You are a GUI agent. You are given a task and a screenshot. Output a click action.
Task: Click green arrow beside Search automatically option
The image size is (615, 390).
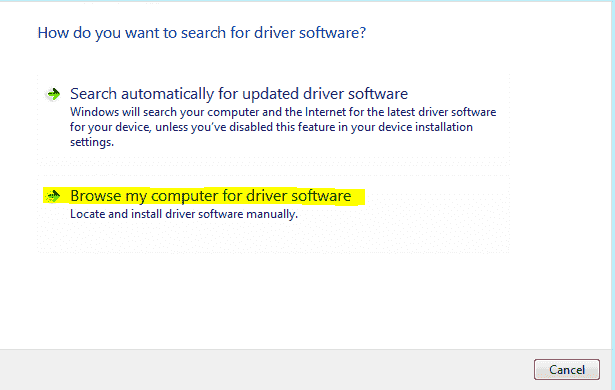[x=53, y=94]
